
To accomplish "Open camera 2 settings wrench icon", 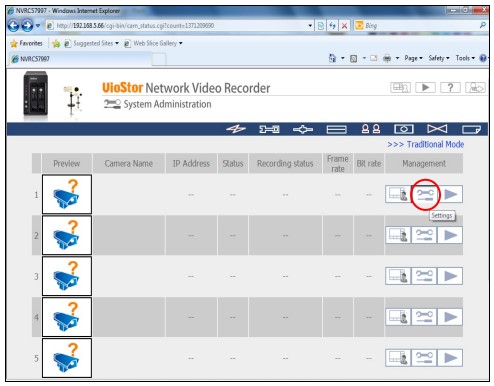I will point(424,235).
